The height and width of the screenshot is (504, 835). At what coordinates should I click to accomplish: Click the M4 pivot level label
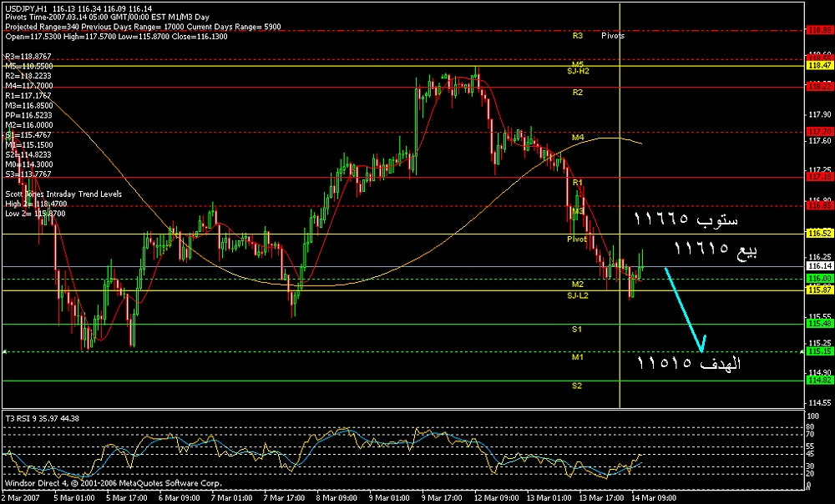pos(577,137)
